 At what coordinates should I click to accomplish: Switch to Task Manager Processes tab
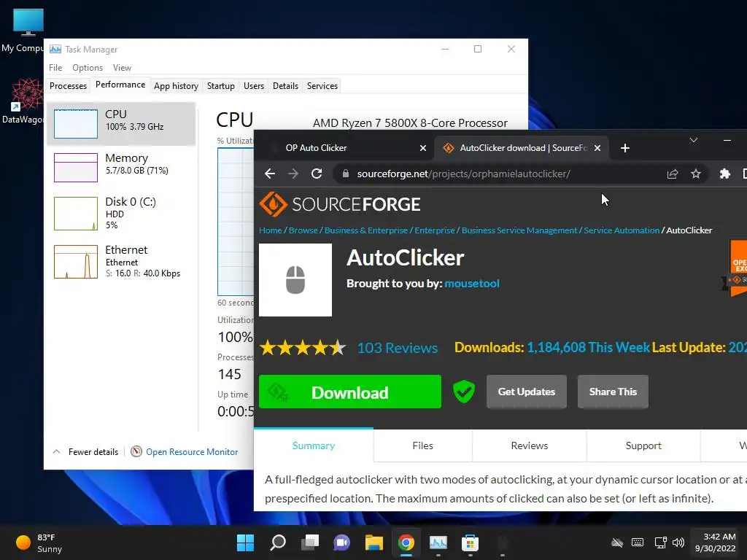68,86
